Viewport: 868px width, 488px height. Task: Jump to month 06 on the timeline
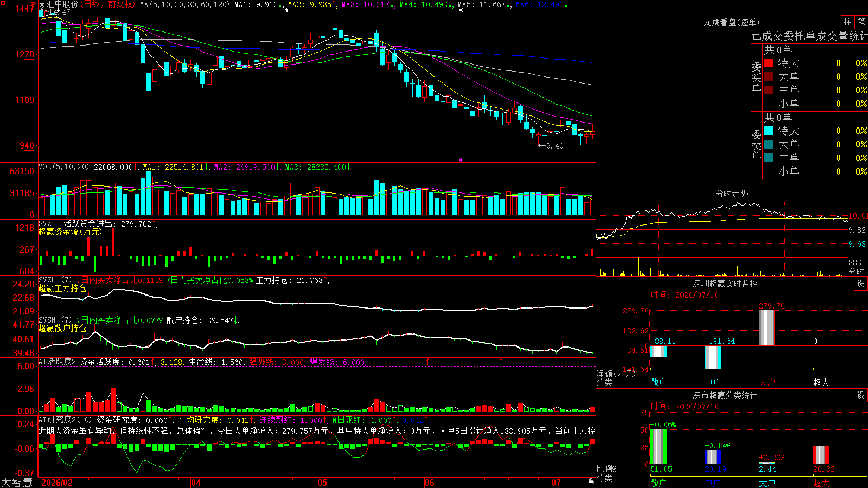coord(430,483)
